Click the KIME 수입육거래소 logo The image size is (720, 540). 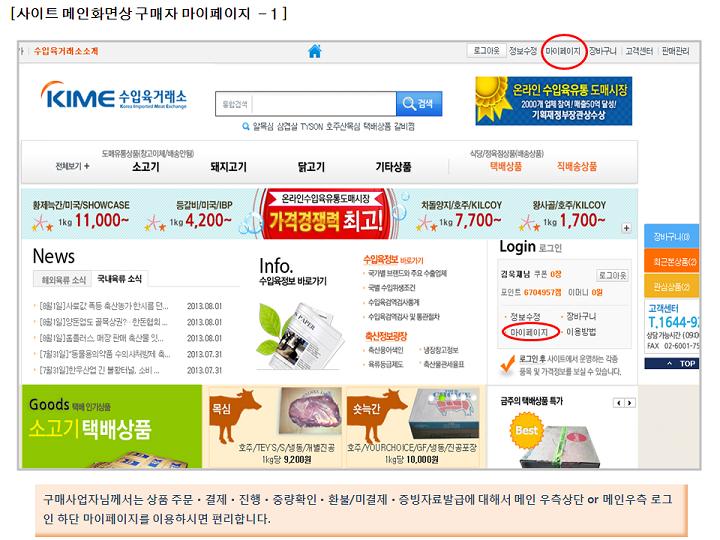coord(114,96)
